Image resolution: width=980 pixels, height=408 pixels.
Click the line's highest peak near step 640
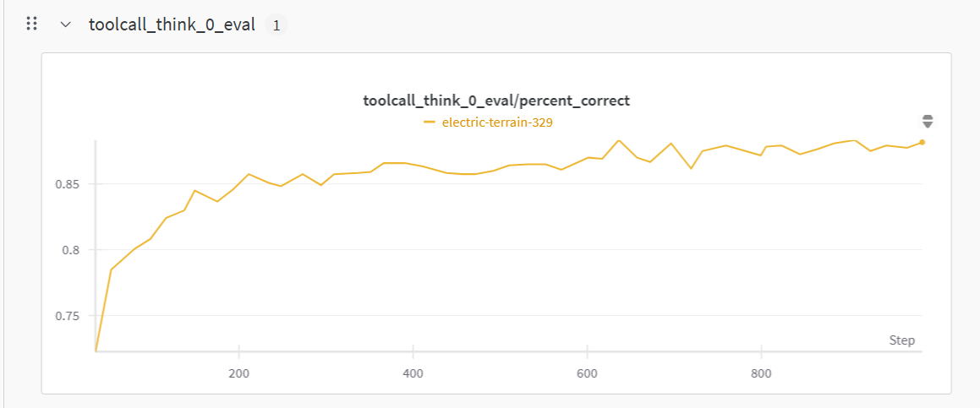click(619, 140)
